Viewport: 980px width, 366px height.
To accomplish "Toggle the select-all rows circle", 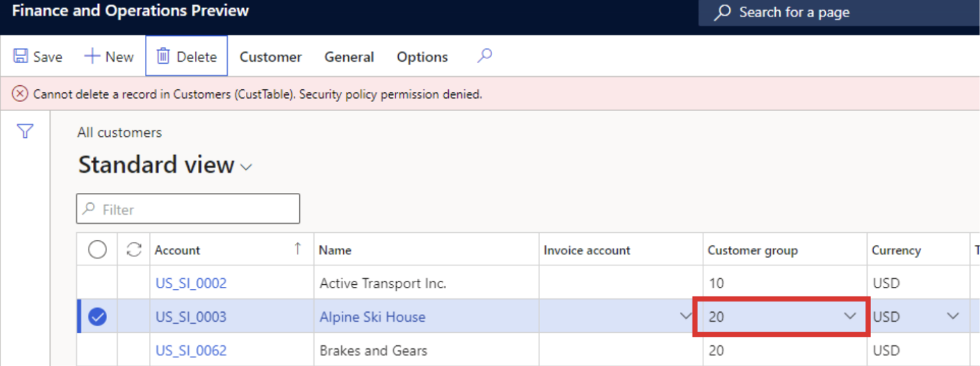I will pyautogui.click(x=98, y=250).
